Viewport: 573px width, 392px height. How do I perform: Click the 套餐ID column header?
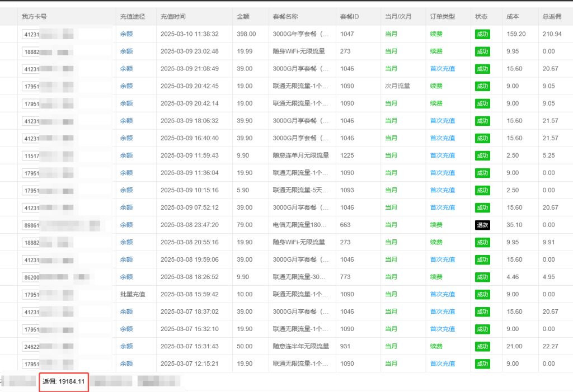(x=349, y=16)
